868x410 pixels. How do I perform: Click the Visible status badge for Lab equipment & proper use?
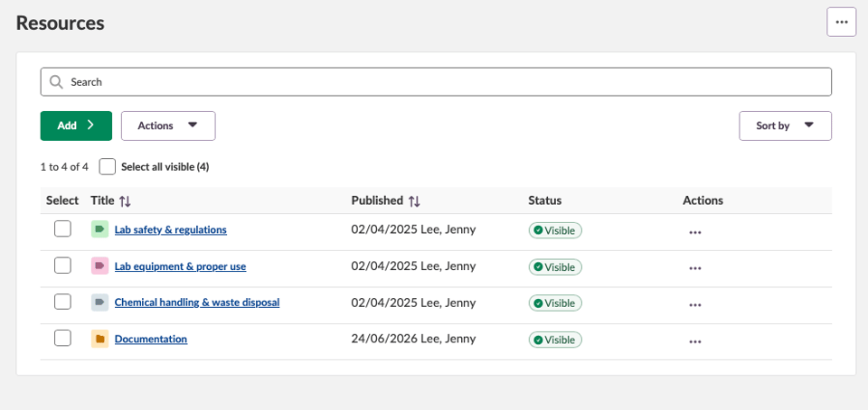coord(555,267)
